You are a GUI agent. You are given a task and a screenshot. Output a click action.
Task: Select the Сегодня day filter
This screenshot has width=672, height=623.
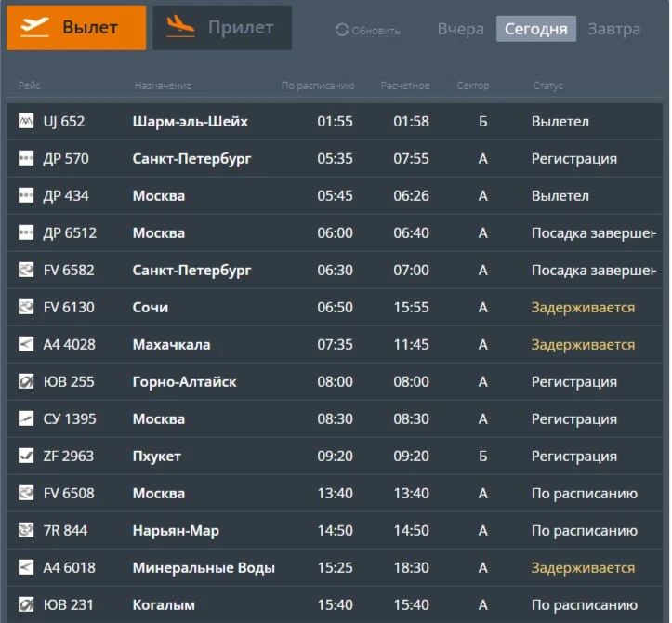click(535, 29)
